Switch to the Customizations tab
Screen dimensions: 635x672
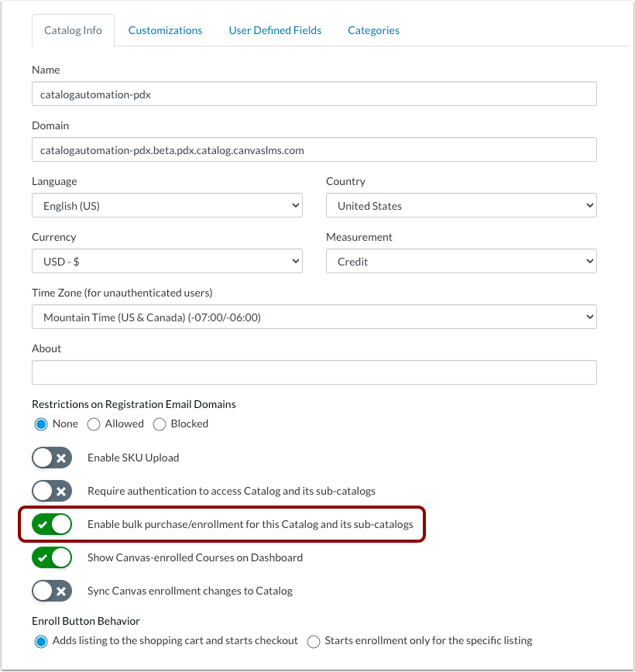(165, 30)
